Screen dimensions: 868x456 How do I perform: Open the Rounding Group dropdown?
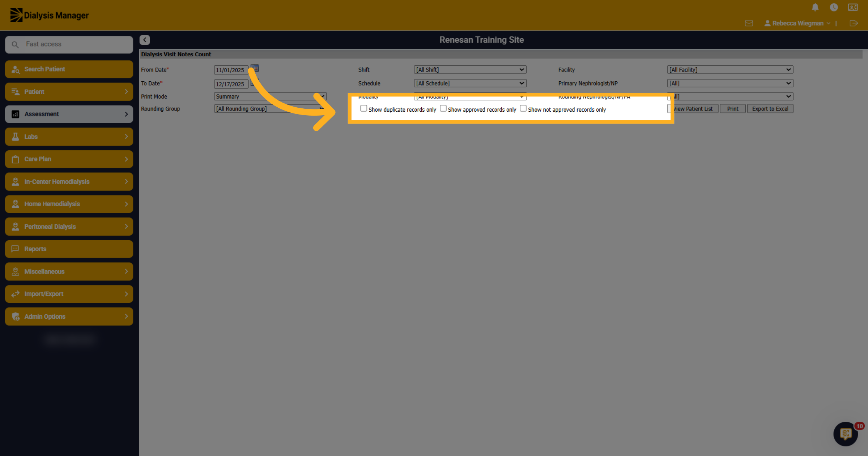click(x=270, y=108)
